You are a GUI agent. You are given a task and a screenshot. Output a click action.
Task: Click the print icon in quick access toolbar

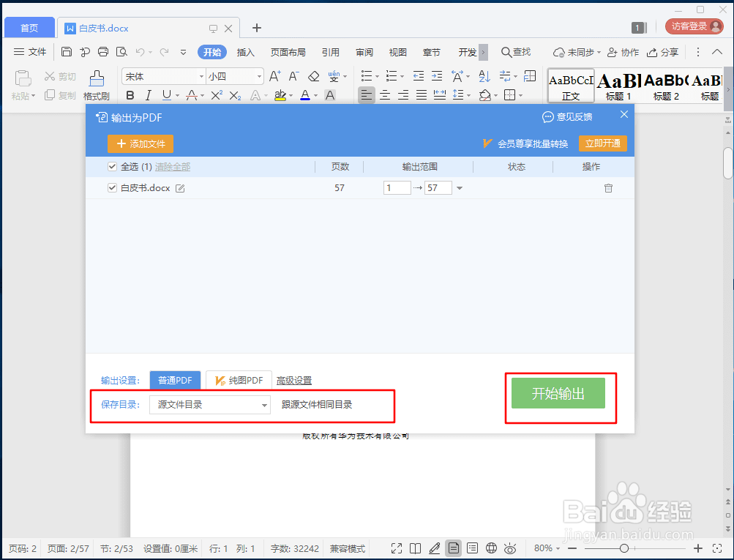point(102,51)
